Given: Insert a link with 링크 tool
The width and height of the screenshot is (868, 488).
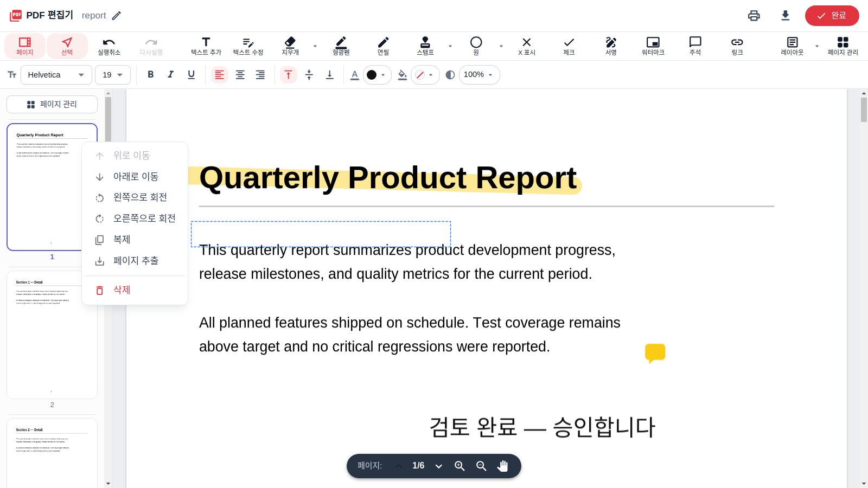Looking at the screenshot, I should [x=737, y=46].
